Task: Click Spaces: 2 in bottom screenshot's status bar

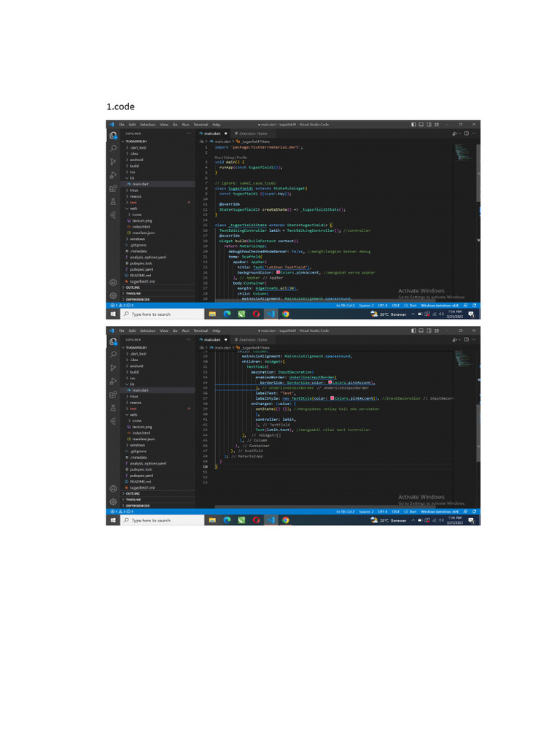Action: click(x=366, y=511)
